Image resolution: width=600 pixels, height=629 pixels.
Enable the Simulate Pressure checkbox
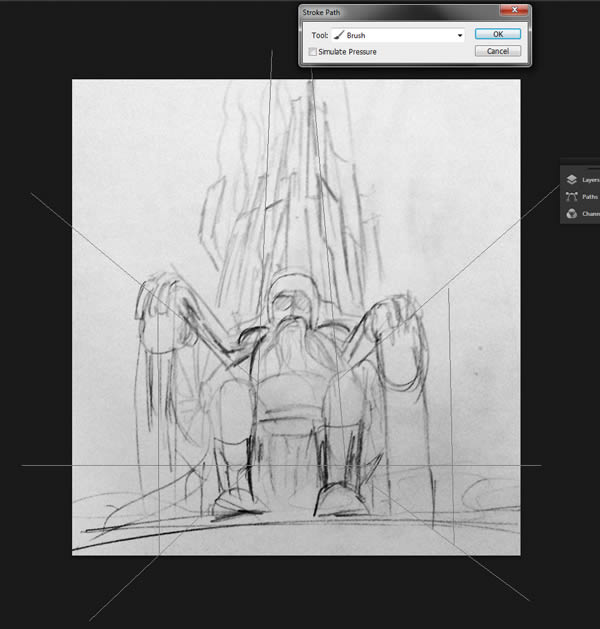(x=312, y=52)
